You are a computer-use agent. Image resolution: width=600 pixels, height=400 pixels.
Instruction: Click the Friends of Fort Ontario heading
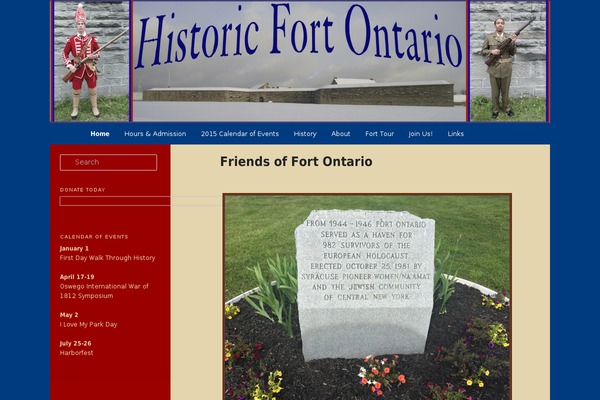point(296,162)
